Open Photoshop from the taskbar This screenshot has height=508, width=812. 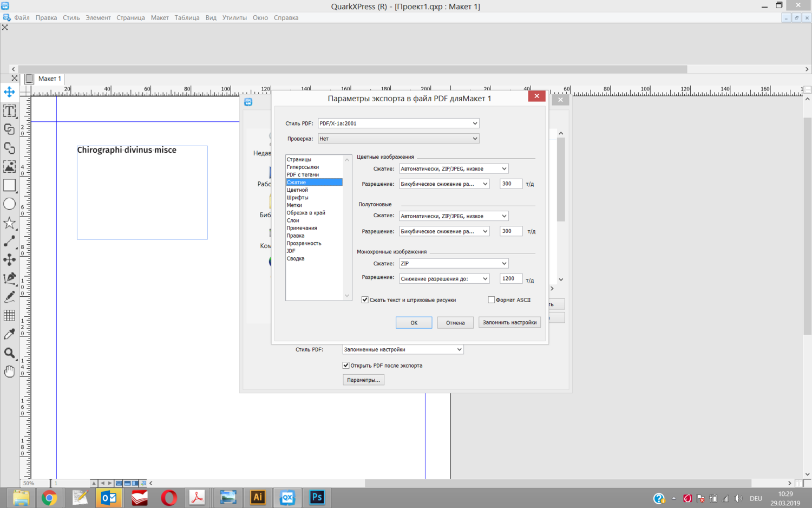point(317,497)
